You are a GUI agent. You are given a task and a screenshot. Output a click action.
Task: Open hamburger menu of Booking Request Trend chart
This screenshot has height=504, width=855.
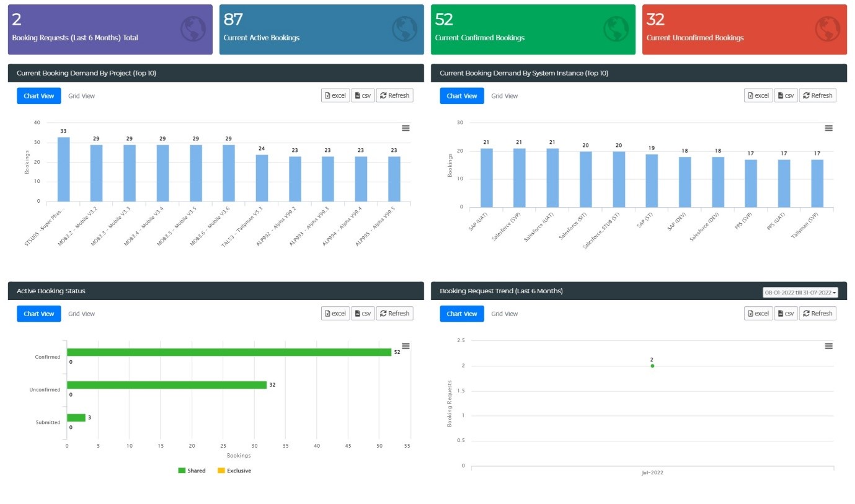pos(828,346)
